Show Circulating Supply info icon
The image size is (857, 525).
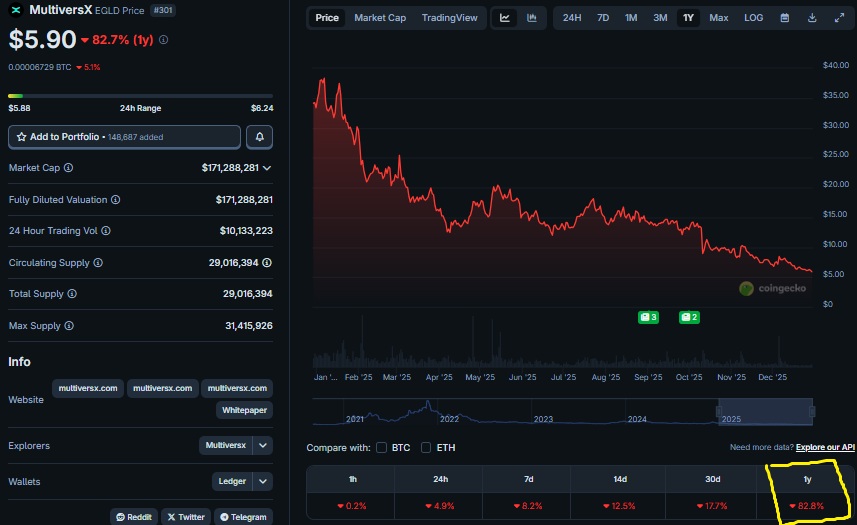pyautogui.click(x=98, y=263)
